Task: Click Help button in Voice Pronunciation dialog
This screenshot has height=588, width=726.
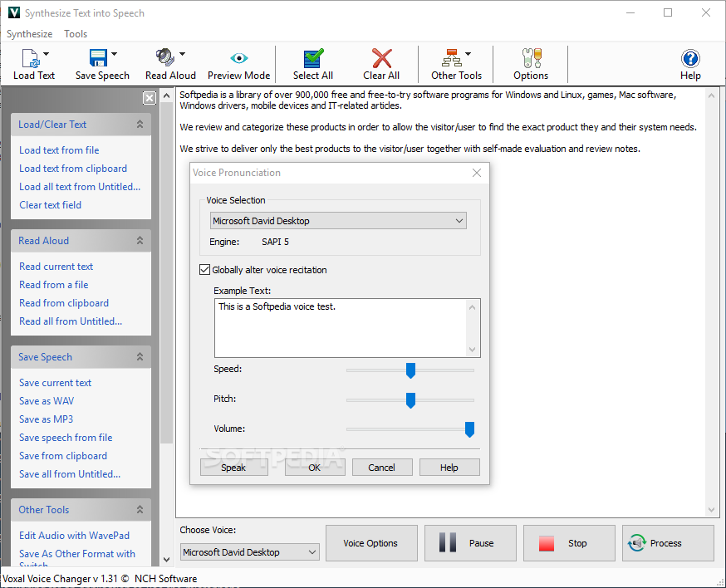Action: tap(449, 467)
